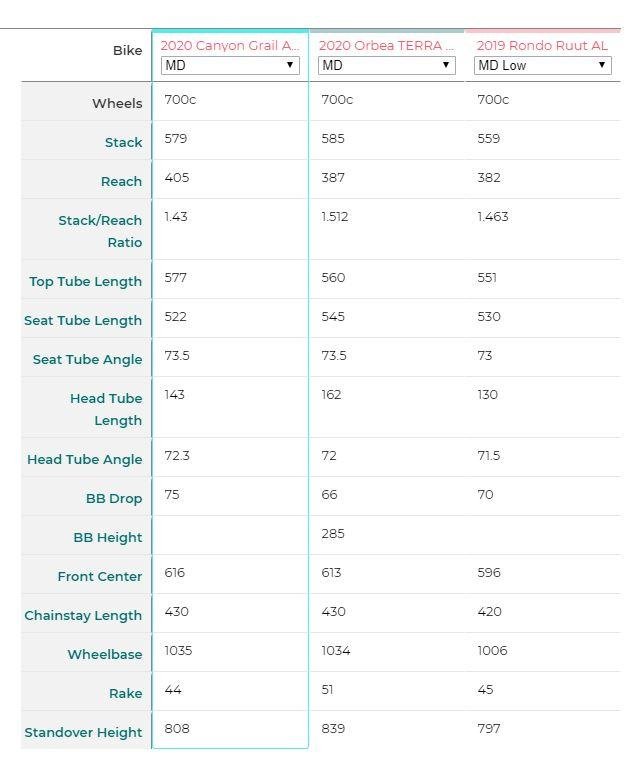The image size is (637, 765).
Task: Select the BB Height row label
Action: tap(107, 538)
